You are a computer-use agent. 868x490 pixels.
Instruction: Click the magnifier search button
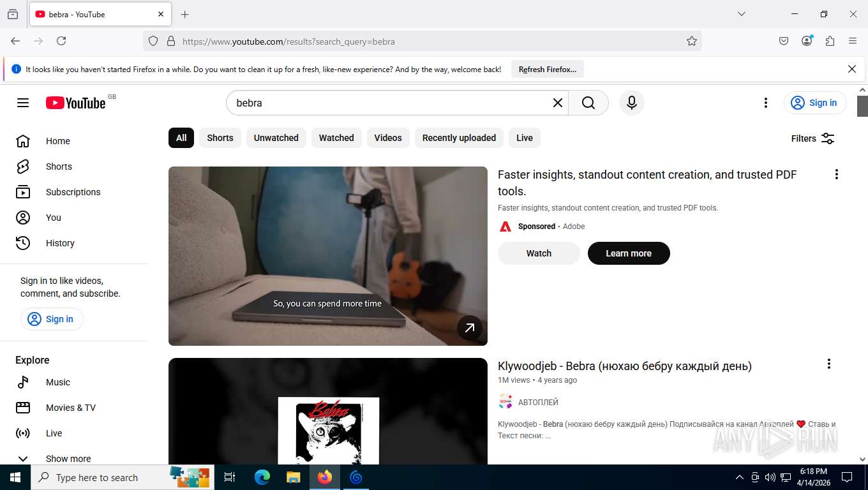[x=588, y=103]
